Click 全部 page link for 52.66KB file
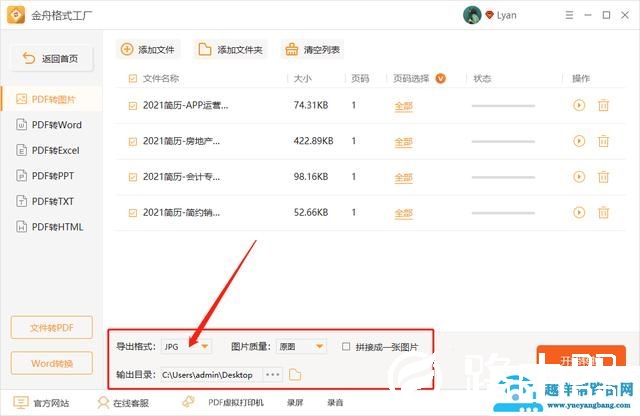 point(404,213)
